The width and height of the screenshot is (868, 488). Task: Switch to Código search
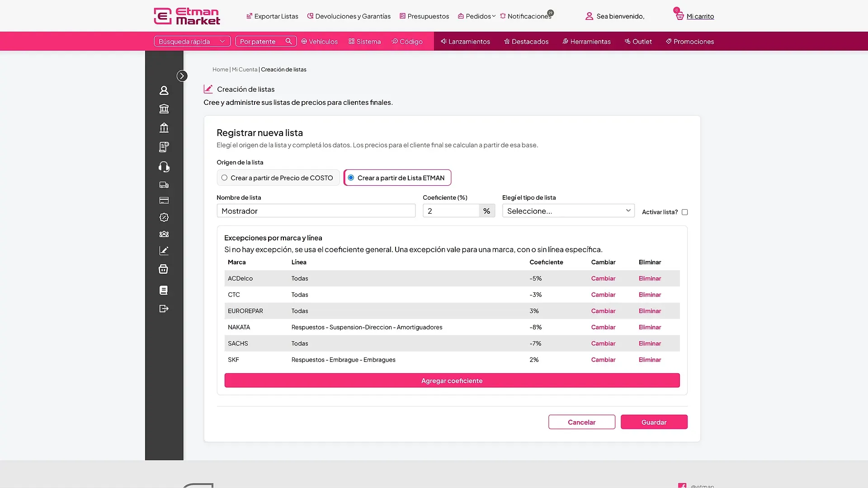(x=407, y=41)
